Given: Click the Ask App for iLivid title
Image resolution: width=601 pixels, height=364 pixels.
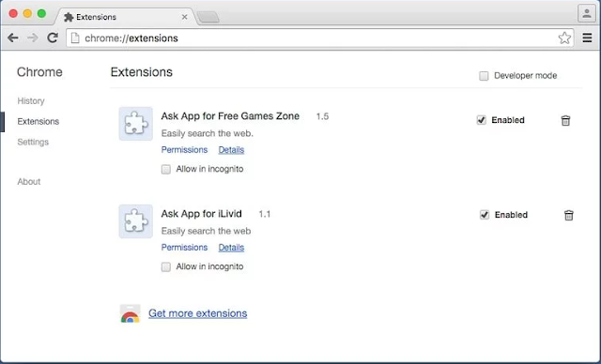Looking at the screenshot, I should (x=202, y=214).
